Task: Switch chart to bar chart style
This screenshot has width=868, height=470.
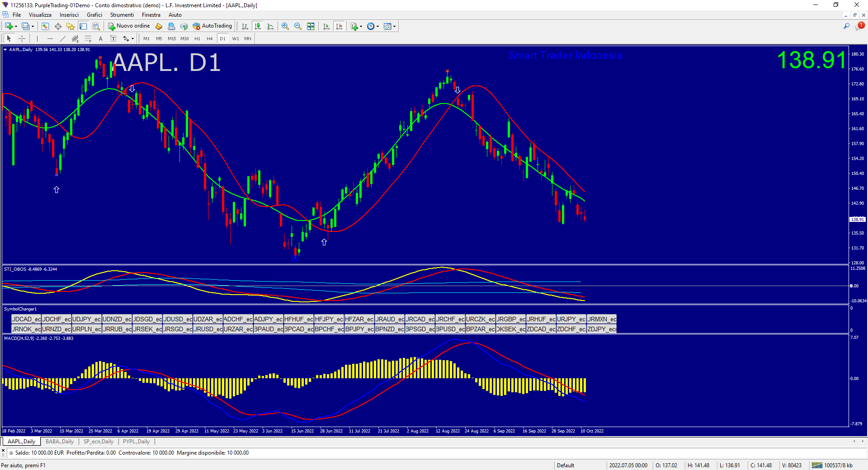Action: click(245, 26)
